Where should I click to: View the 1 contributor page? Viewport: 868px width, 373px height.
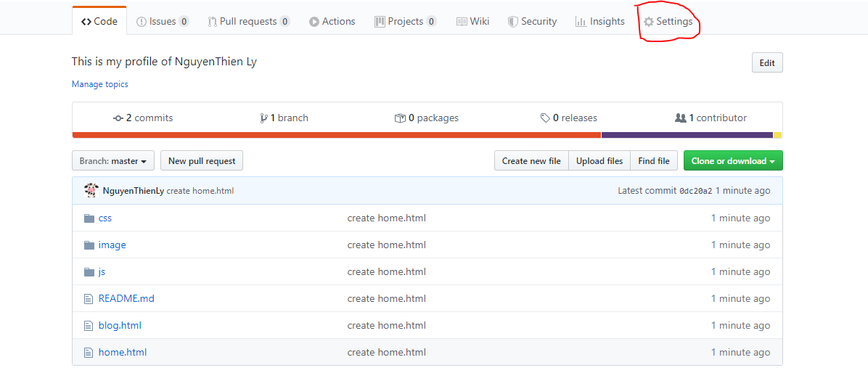coord(711,118)
